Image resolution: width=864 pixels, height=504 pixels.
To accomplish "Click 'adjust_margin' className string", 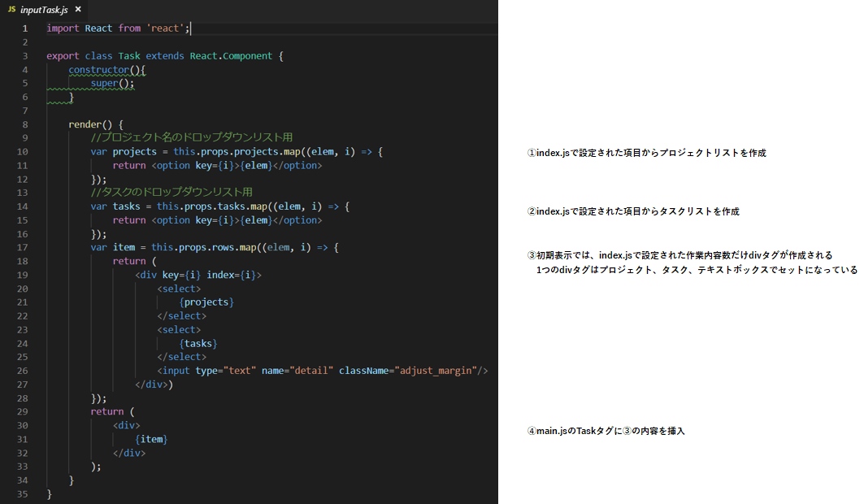I will 436,371.
